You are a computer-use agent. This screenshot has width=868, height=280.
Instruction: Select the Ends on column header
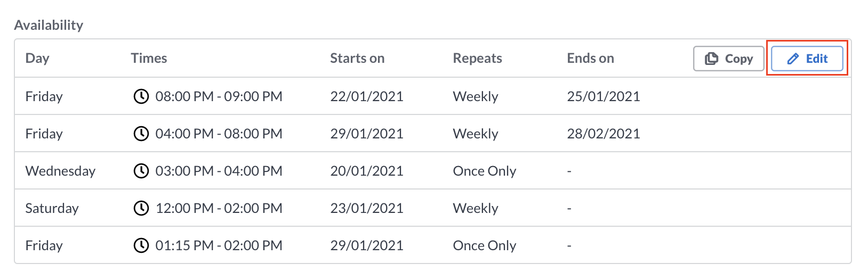coord(590,59)
